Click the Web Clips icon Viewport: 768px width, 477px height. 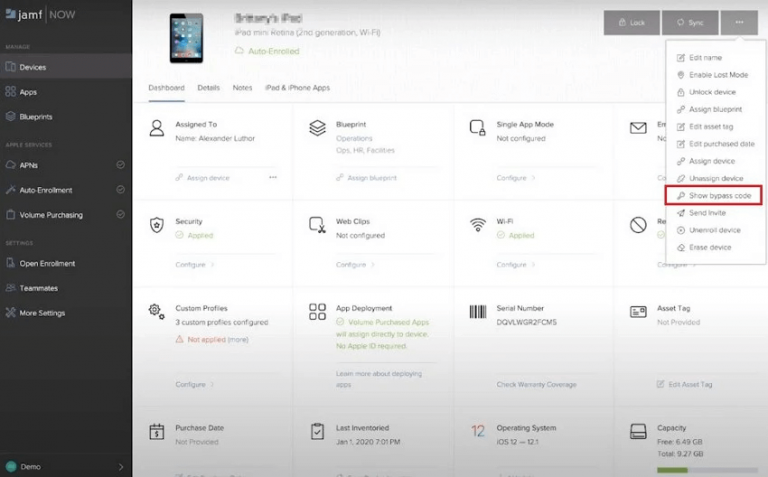(317, 226)
